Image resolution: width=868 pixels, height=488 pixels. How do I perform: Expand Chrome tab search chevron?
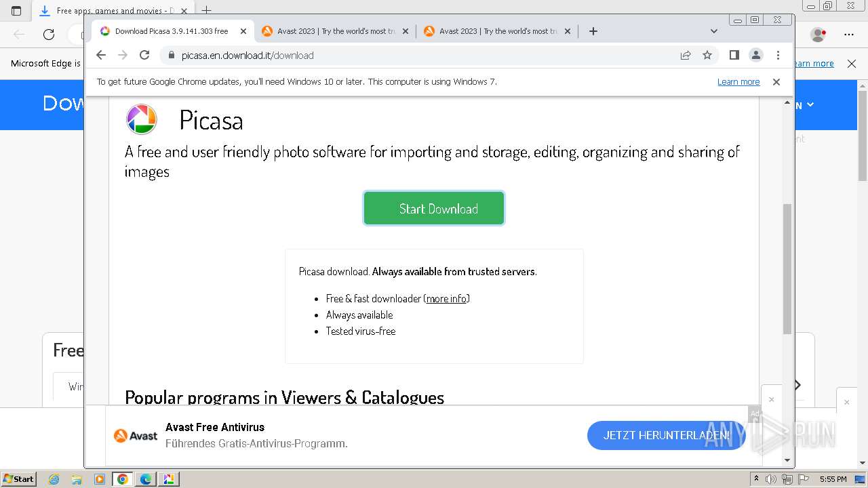pos(714,31)
